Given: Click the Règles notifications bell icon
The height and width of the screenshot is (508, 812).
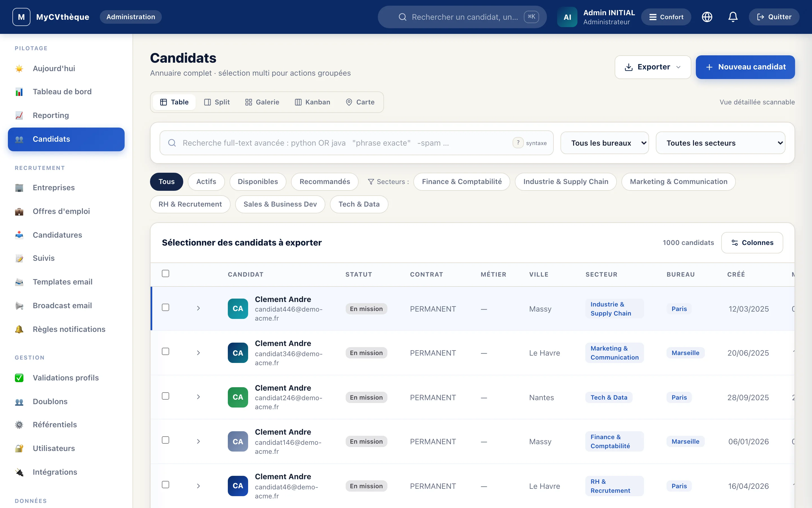Looking at the screenshot, I should click(x=19, y=329).
